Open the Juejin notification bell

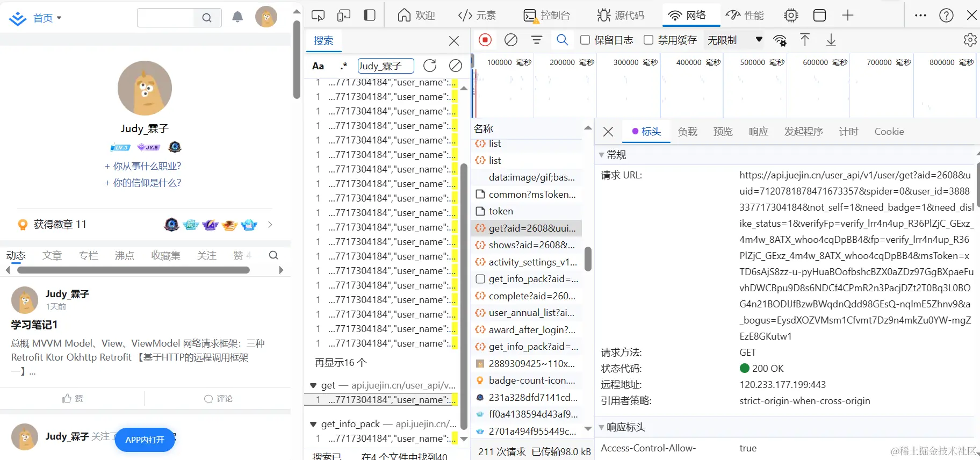237,17
